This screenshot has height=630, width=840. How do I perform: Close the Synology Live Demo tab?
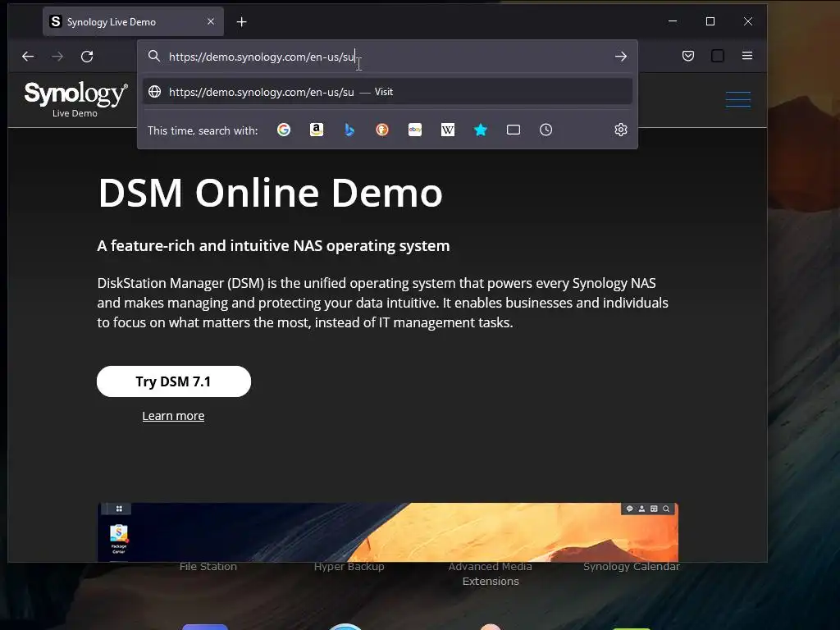point(211,21)
